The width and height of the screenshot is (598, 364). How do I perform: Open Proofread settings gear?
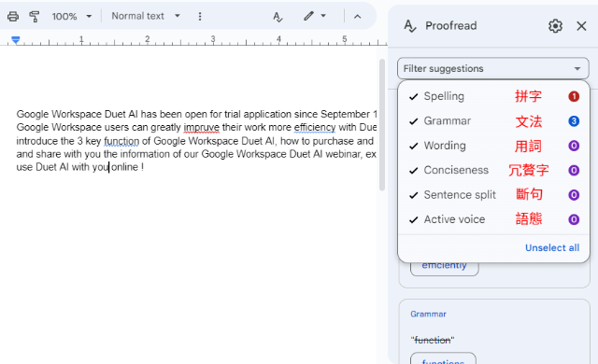coord(555,26)
